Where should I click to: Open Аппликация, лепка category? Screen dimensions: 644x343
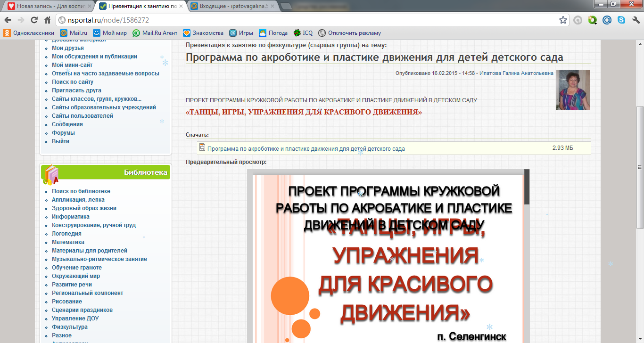[x=78, y=200]
